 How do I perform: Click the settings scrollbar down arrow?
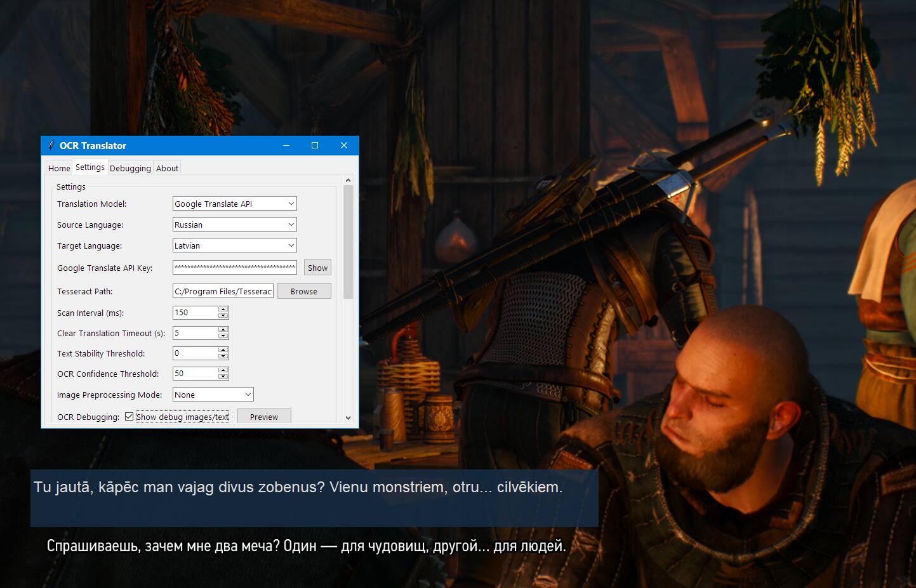click(x=348, y=418)
